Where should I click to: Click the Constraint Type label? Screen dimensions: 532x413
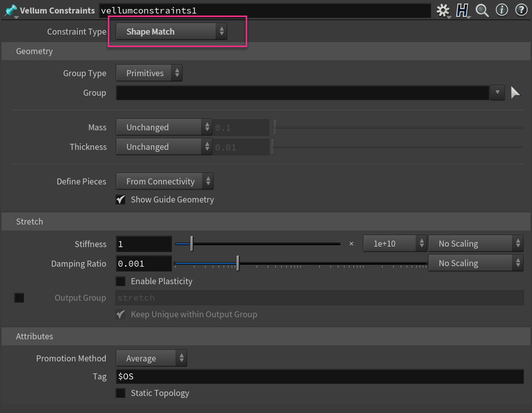(x=77, y=32)
